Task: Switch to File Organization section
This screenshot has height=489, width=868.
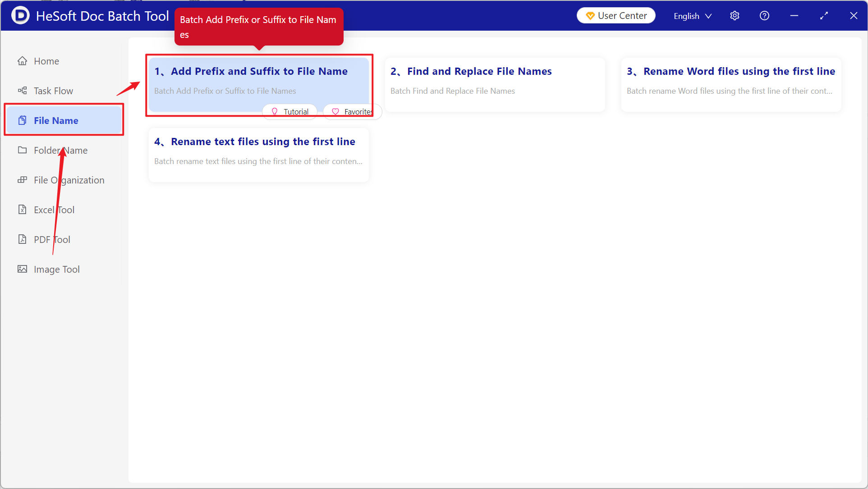Action: [64, 180]
